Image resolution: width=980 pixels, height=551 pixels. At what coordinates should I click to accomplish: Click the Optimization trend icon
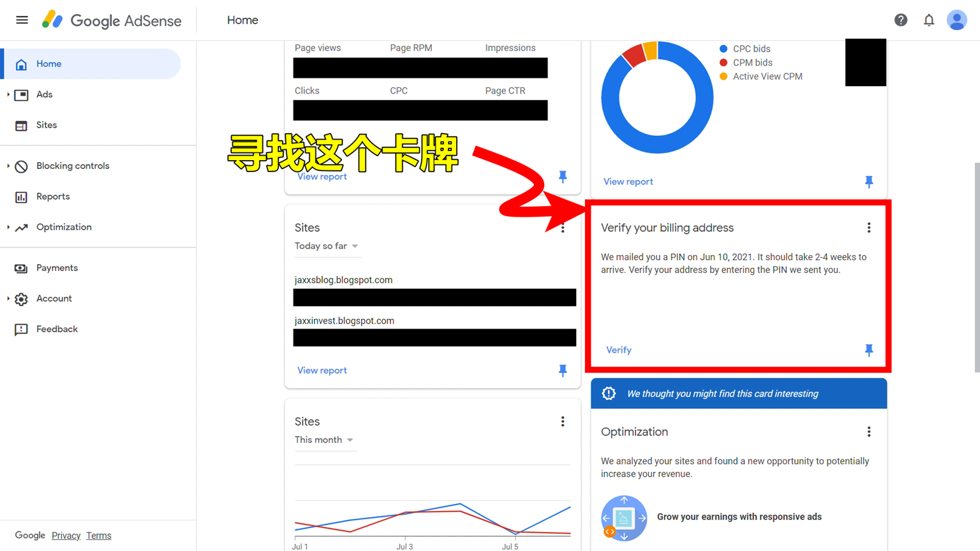click(21, 227)
